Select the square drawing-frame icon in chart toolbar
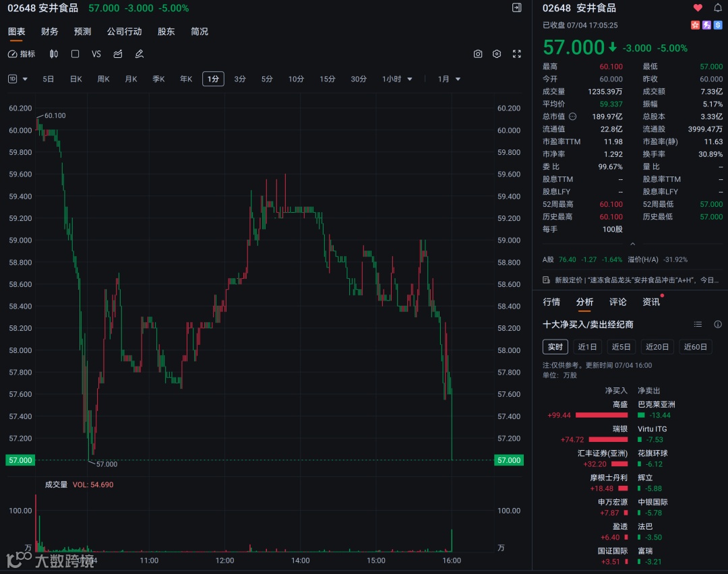Image resolution: width=728 pixels, height=574 pixels. [x=75, y=54]
